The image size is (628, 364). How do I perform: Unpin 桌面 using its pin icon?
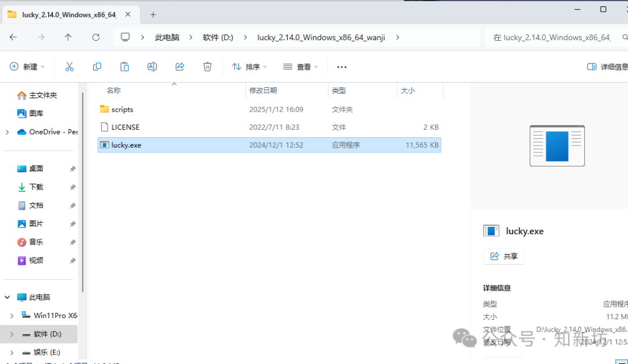click(x=73, y=169)
